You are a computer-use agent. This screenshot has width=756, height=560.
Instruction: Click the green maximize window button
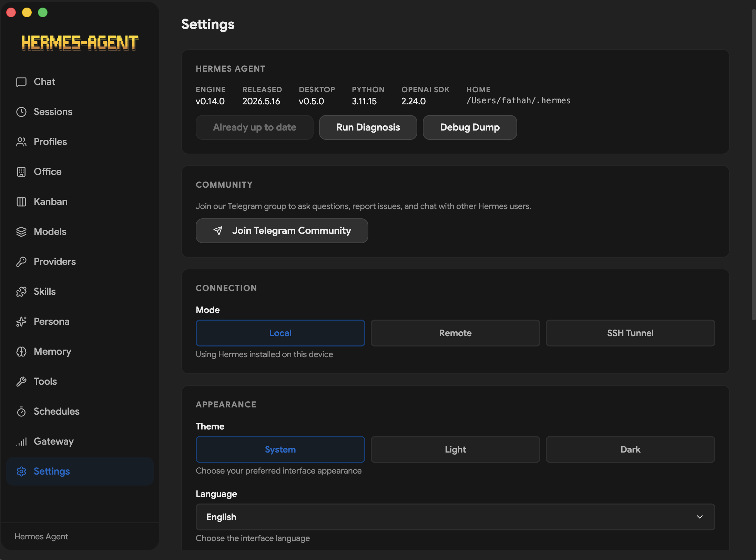43,12
